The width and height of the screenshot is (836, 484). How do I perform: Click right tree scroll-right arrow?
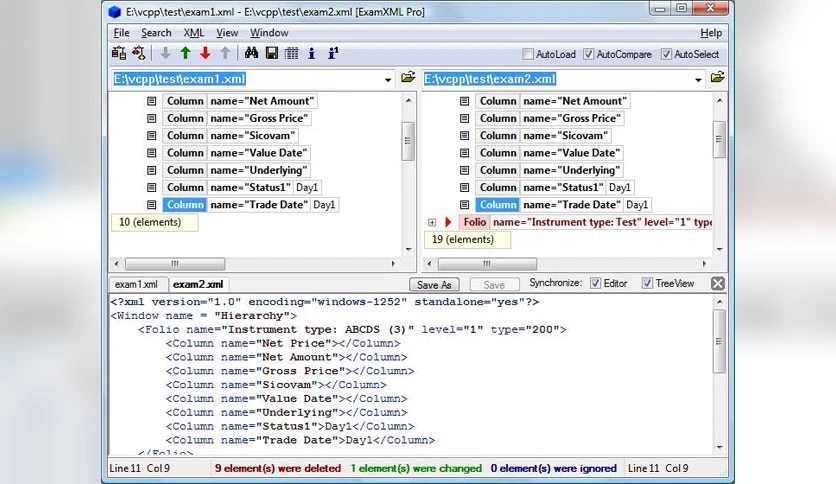pyautogui.click(x=704, y=264)
